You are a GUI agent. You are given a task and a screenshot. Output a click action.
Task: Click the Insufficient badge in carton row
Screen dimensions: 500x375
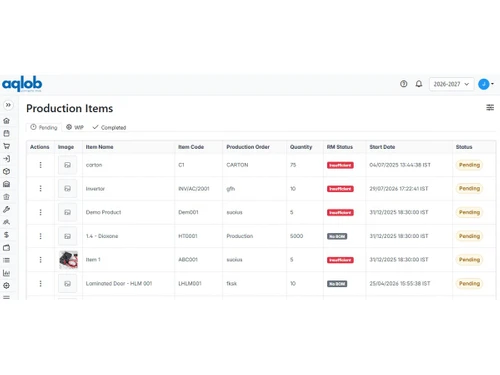pos(340,165)
